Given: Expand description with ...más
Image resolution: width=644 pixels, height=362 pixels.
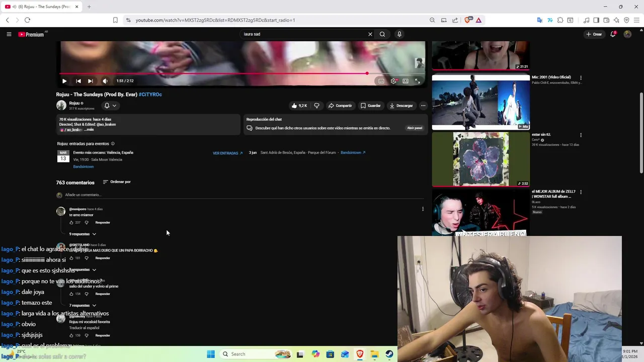Looking at the screenshot, I should pos(89,130).
